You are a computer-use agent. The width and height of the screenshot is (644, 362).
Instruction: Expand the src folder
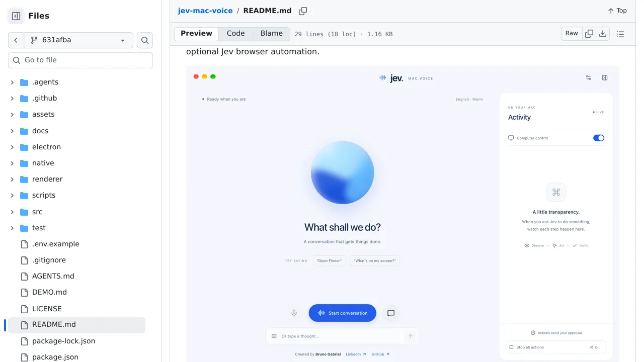12,212
